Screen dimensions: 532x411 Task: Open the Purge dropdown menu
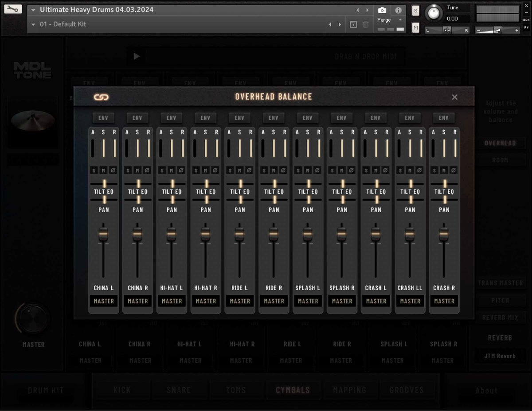(390, 20)
